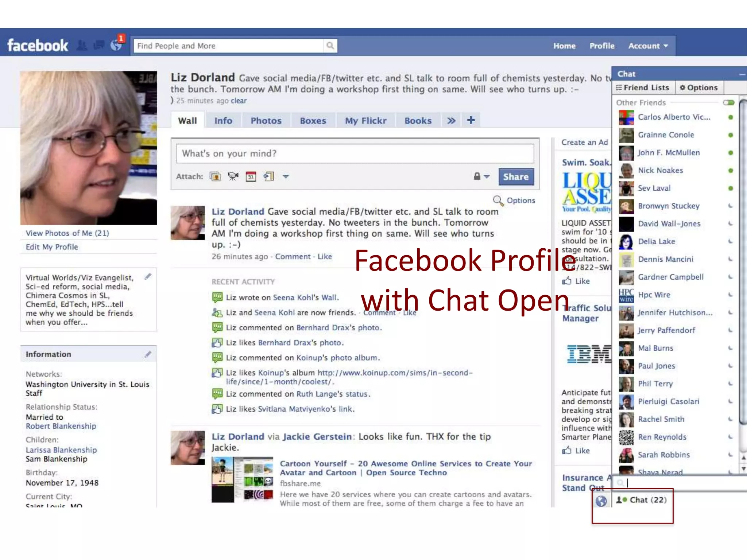Switch to the Books tab

[x=418, y=120]
